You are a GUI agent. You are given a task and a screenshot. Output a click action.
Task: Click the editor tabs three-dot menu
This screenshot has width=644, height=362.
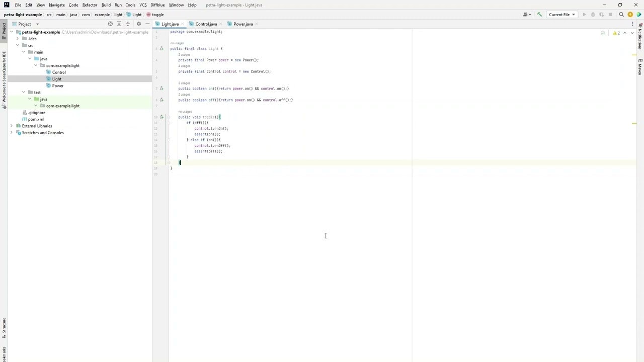point(632,24)
